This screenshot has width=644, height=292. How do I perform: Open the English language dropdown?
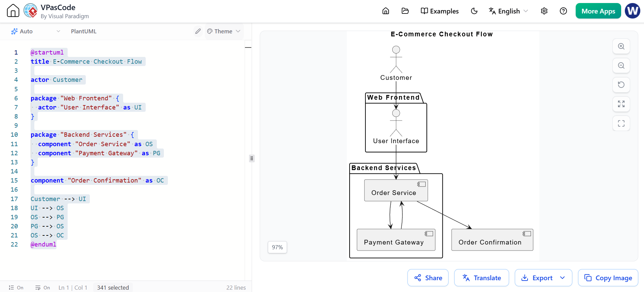coord(508,11)
